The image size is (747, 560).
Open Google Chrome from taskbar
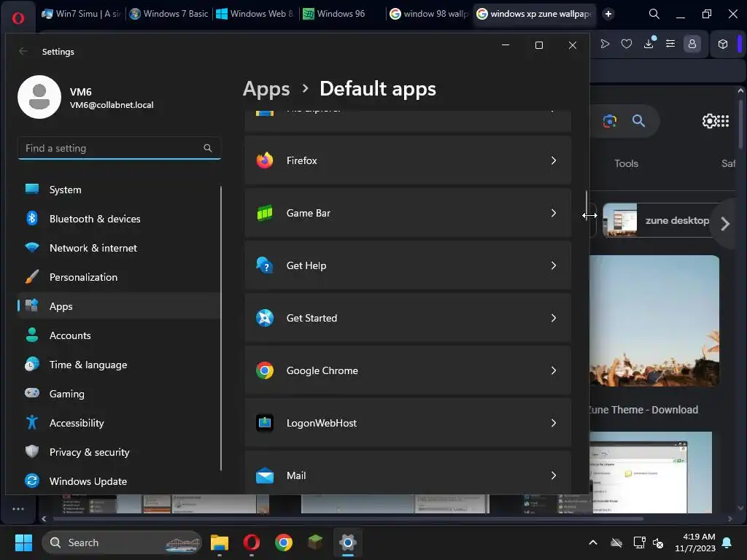pyautogui.click(x=284, y=542)
